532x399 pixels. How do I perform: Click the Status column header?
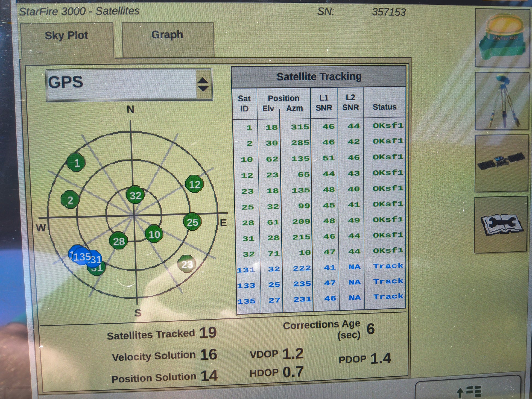(384, 107)
